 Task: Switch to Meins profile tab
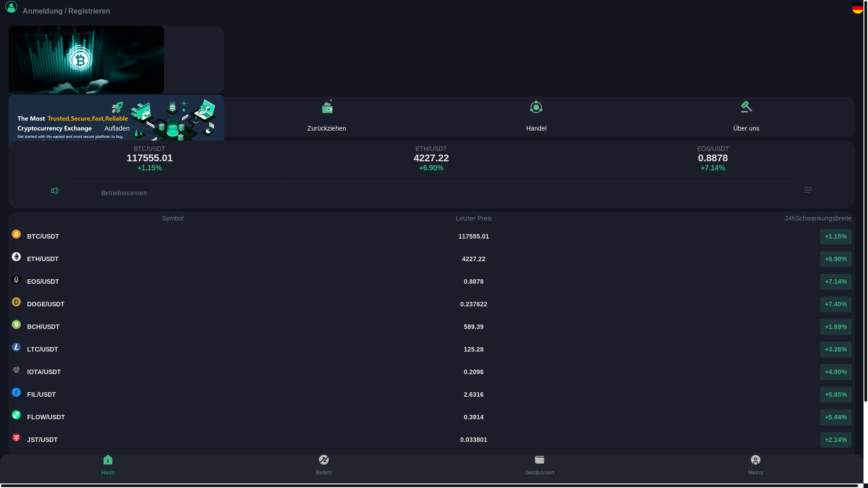point(755,465)
